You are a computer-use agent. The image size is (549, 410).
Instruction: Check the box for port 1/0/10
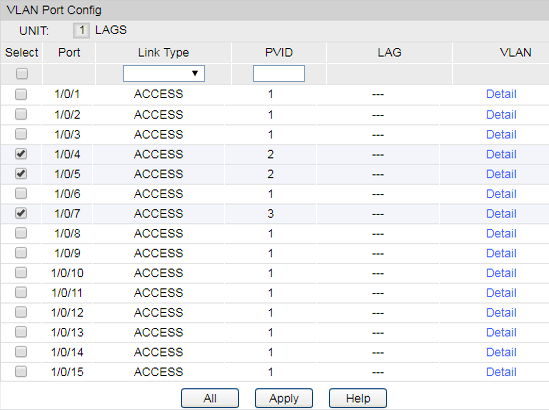[x=21, y=272]
